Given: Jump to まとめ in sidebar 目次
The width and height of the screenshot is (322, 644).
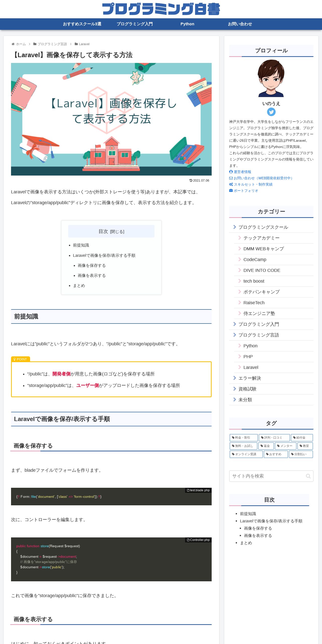Looking at the screenshot, I should [x=246, y=543].
